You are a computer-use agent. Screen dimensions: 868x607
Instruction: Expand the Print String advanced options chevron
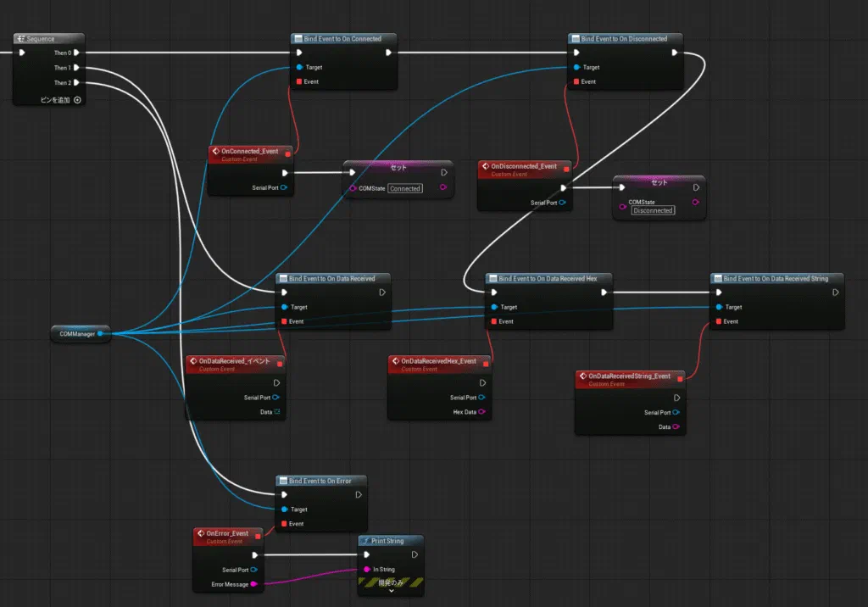392,591
